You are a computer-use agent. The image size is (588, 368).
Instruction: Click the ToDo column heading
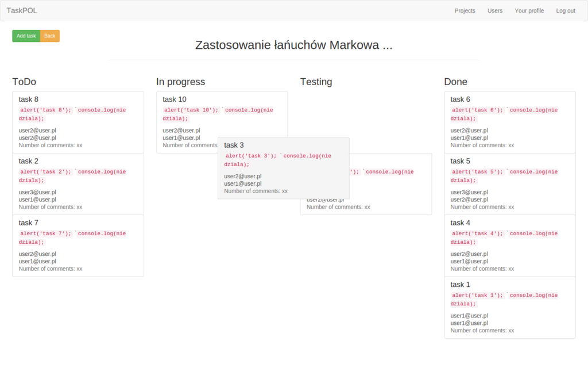pos(24,82)
